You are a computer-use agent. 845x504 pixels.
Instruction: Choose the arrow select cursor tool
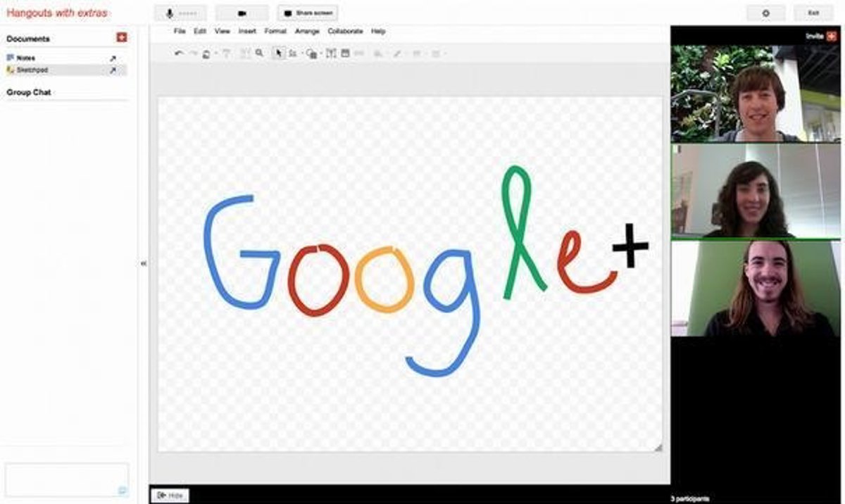(x=279, y=53)
